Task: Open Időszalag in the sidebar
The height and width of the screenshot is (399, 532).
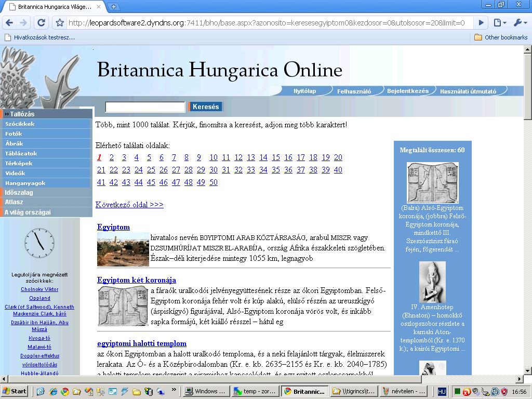Action: (46, 192)
